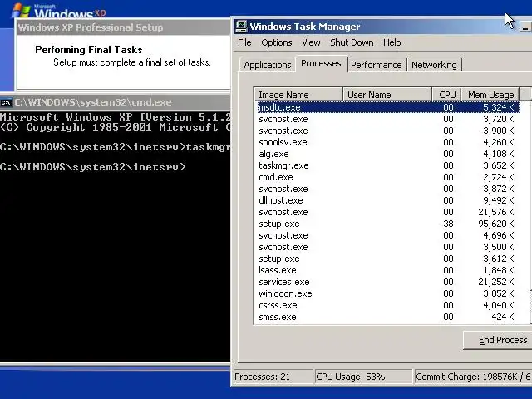Click the 424 K memory value for smss.exe

coord(502,317)
